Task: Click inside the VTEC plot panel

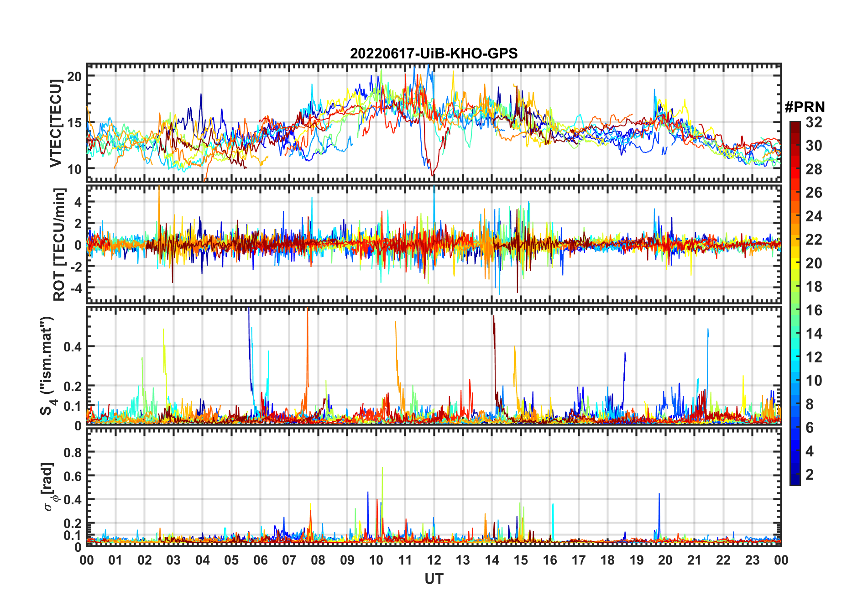Action: click(x=434, y=123)
